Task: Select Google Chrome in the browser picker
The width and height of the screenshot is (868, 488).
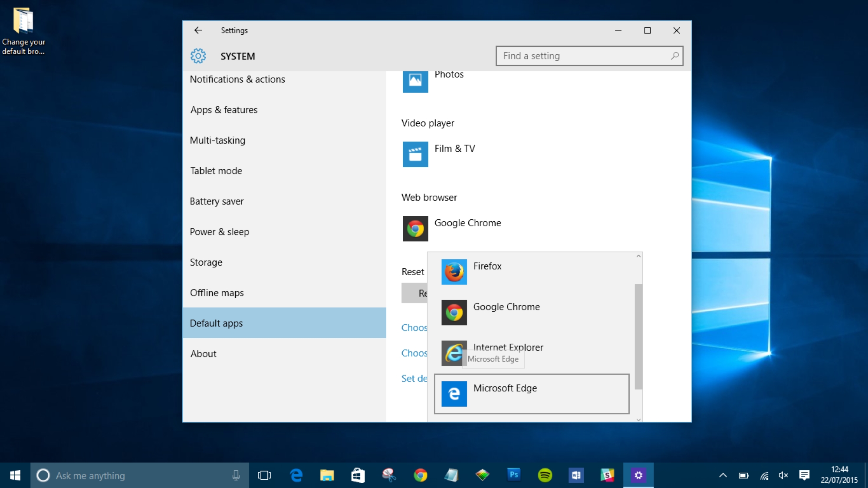Action: (506, 307)
